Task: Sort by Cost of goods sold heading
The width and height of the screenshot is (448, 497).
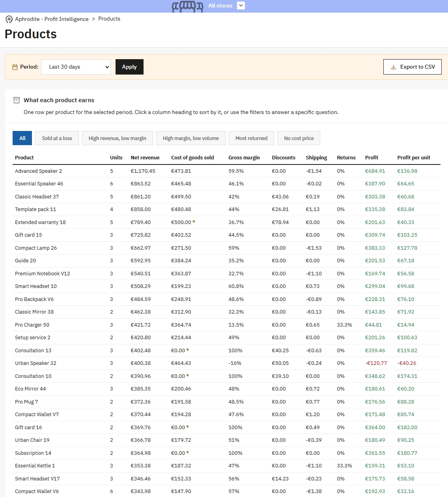Action: click(192, 158)
